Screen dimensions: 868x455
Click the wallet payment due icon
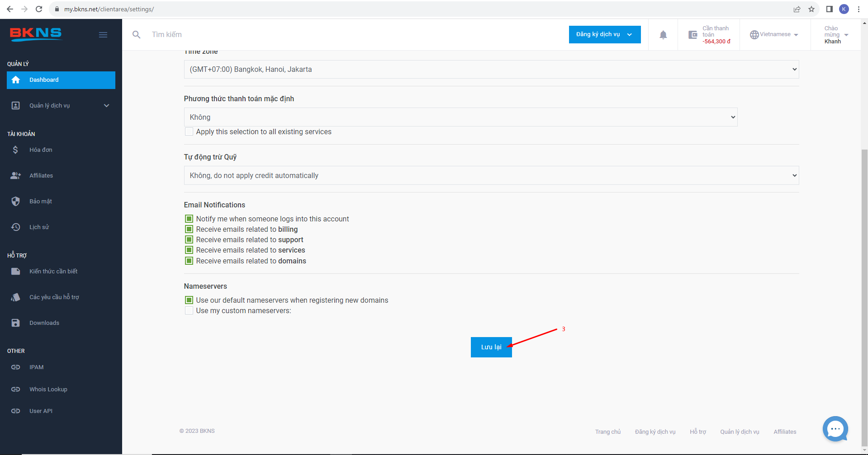pos(693,35)
